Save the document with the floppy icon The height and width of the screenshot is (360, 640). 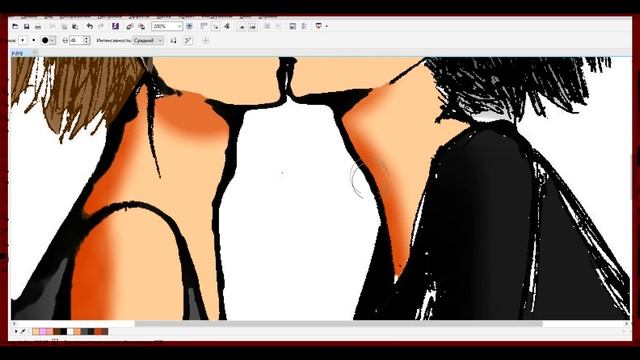coord(27,27)
